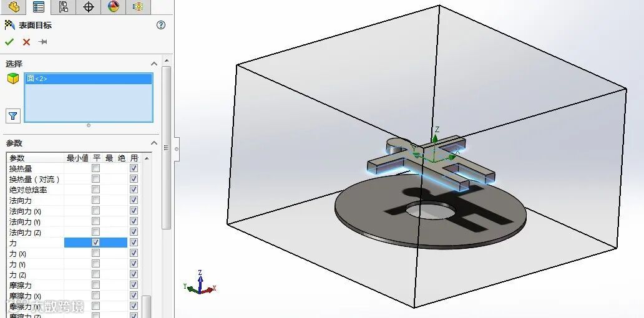Viewport: 644px width, 318px height.
Task: Click the property panel vertical scrollbar thumb
Action: (x=167, y=148)
